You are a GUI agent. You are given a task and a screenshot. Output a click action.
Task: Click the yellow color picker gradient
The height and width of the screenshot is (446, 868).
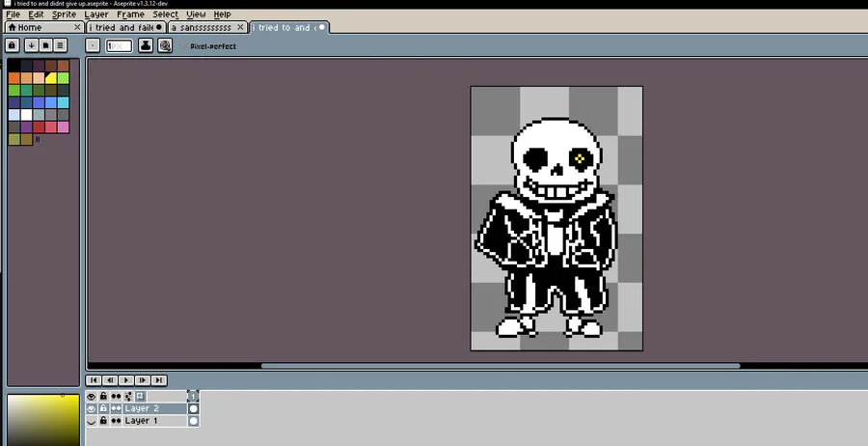(x=43, y=420)
